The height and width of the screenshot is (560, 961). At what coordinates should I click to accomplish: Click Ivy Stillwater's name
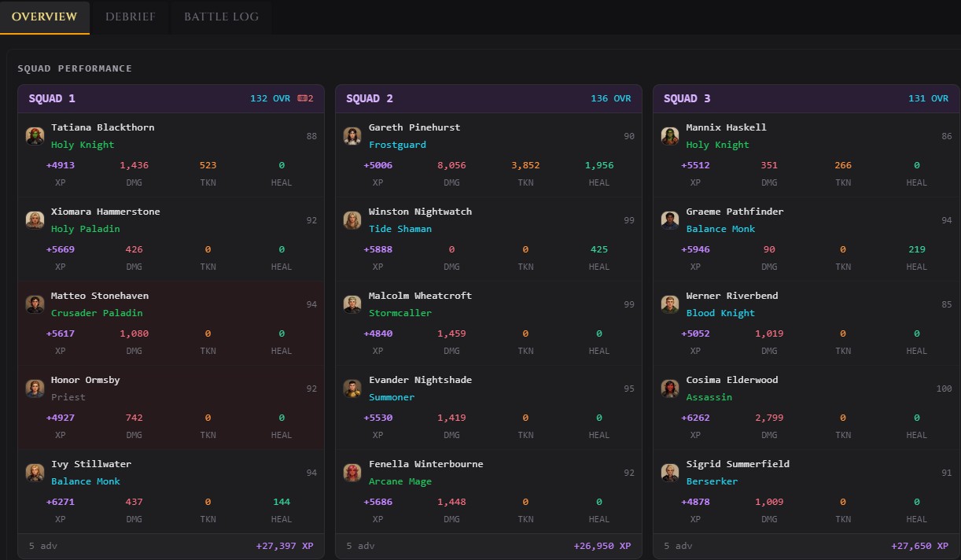tap(91, 464)
